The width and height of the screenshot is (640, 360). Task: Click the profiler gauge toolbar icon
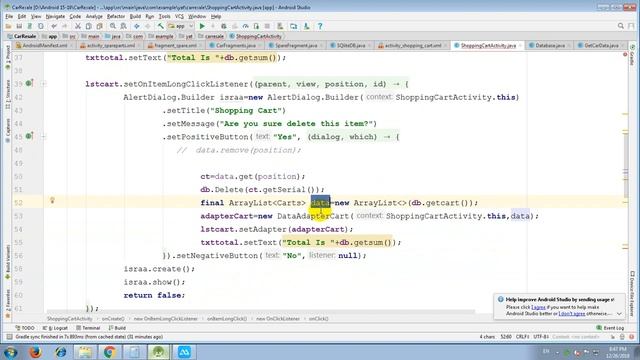(245, 26)
